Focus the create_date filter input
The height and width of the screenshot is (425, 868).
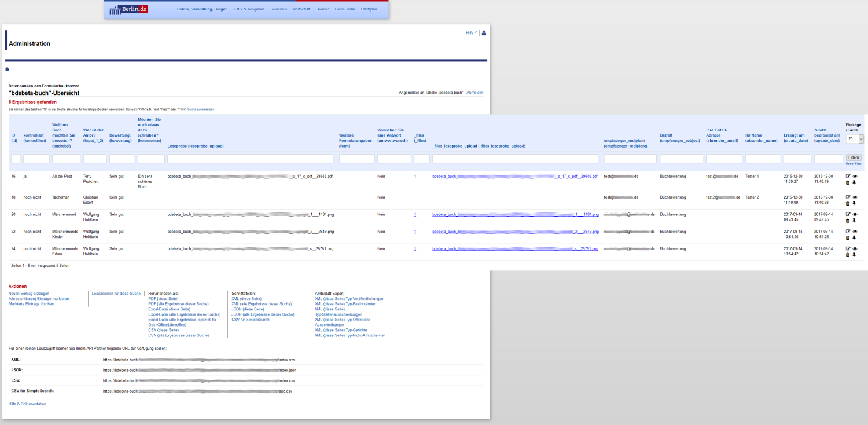point(797,159)
